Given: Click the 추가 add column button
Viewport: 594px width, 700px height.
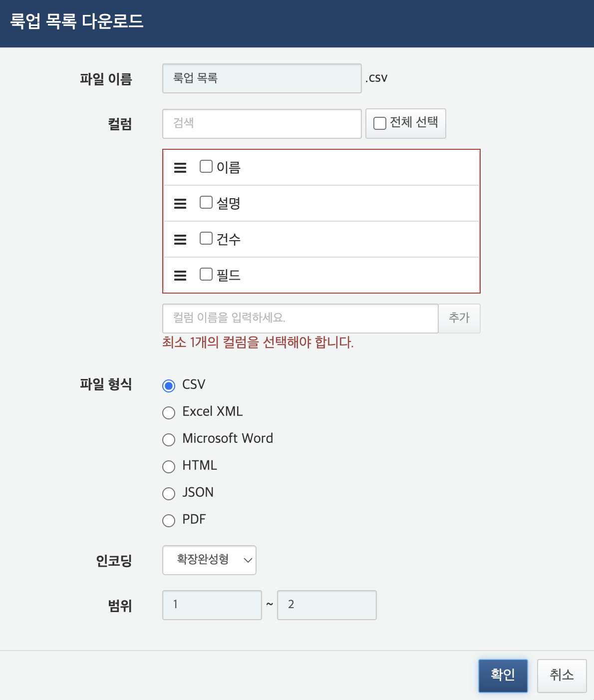Looking at the screenshot, I should (x=459, y=318).
